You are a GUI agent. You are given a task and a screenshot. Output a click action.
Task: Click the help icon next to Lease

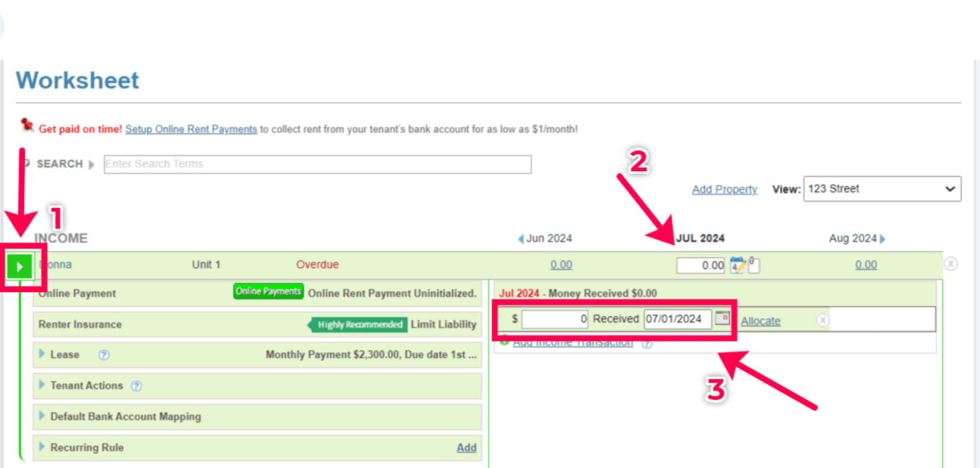pos(104,355)
